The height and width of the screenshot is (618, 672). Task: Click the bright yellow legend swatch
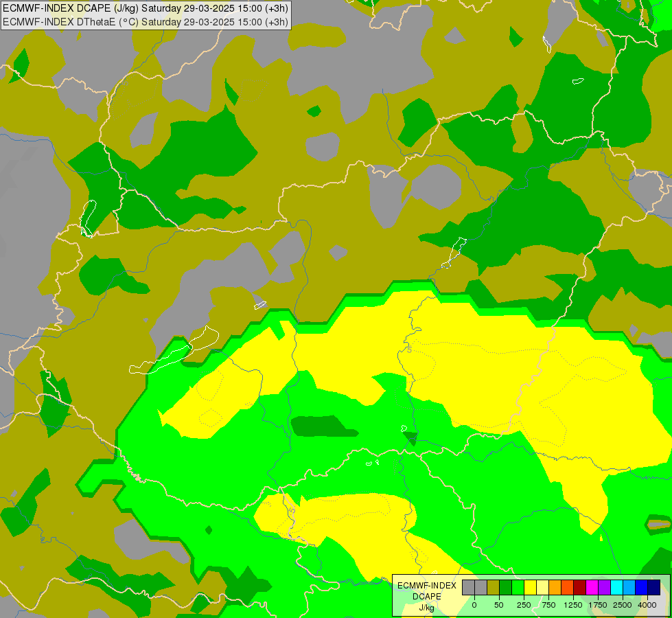pyautogui.click(x=530, y=588)
